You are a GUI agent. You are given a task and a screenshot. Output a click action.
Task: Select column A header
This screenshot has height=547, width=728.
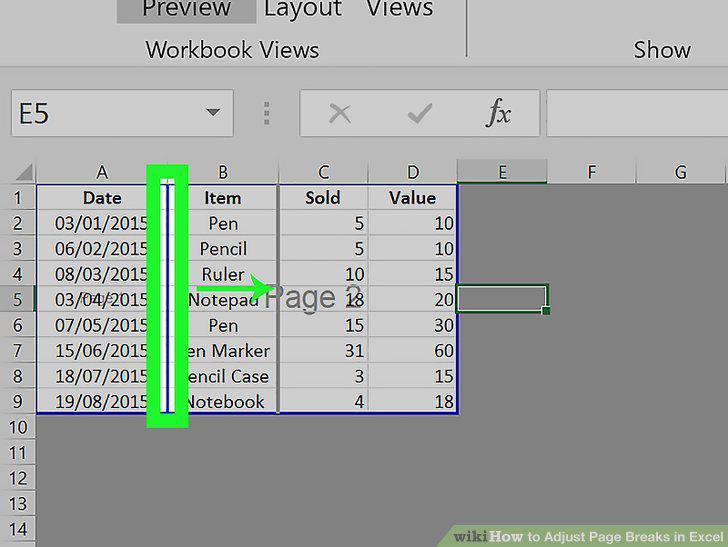(x=102, y=172)
